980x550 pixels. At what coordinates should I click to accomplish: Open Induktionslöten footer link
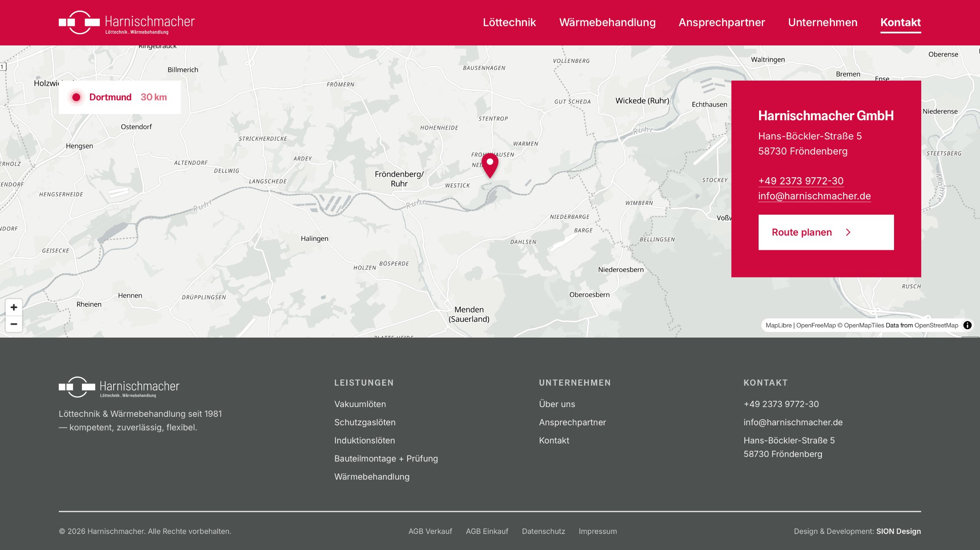364,440
